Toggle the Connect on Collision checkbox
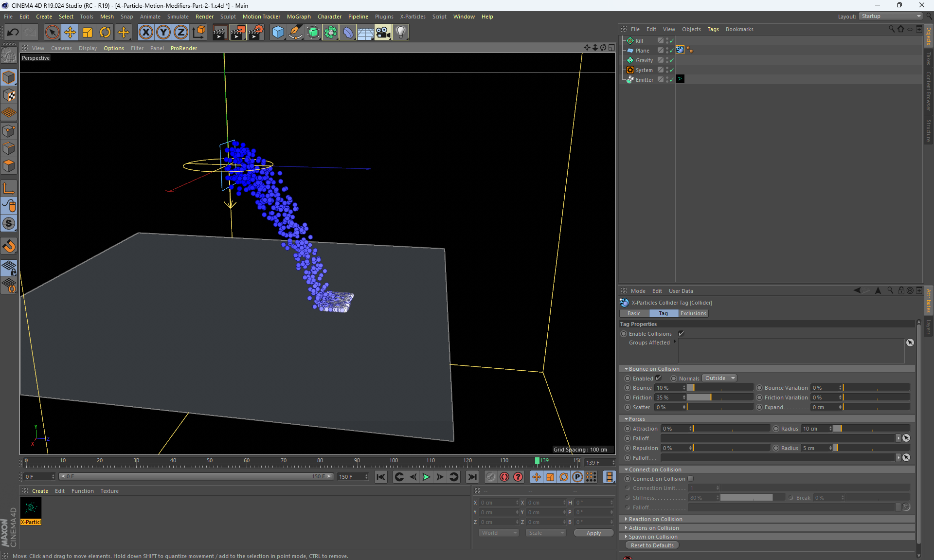The image size is (934, 560). click(x=690, y=479)
